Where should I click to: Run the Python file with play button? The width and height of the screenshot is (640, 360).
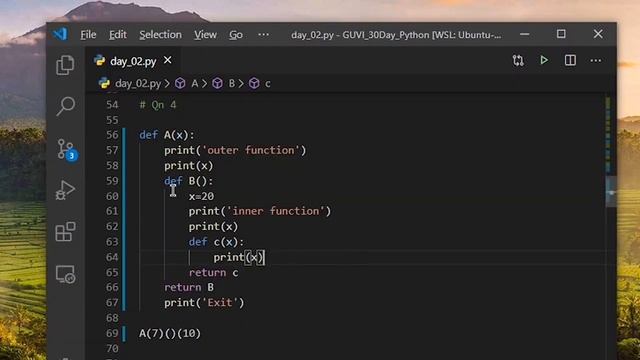544,60
